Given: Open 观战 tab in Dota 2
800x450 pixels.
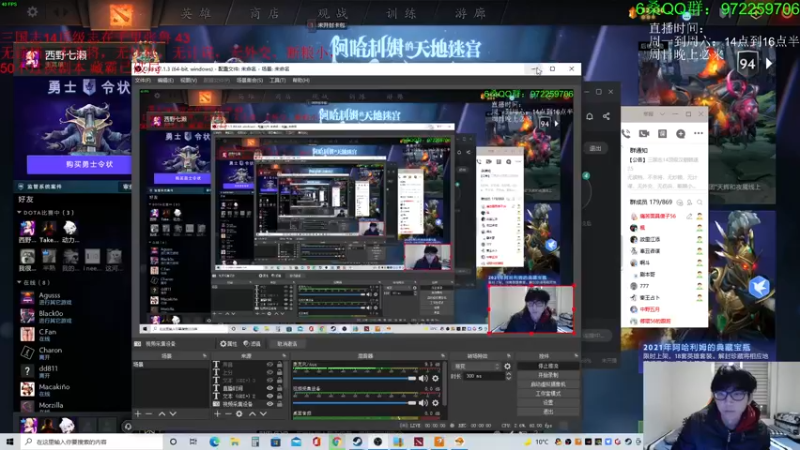Looking at the screenshot, I should tap(333, 13).
